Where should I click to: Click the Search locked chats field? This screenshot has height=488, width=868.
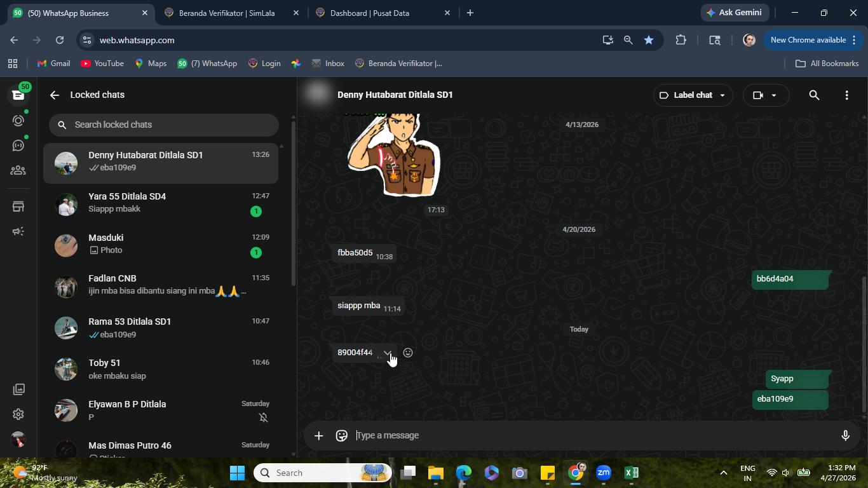164,125
